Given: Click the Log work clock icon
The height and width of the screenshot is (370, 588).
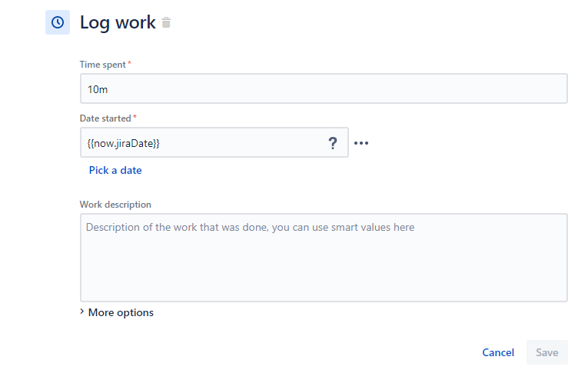Looking at the screenshot, I should tap(58, 22).
